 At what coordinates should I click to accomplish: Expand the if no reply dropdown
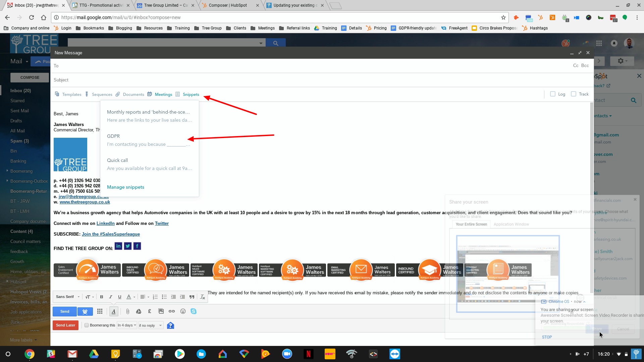coord(160,325)
